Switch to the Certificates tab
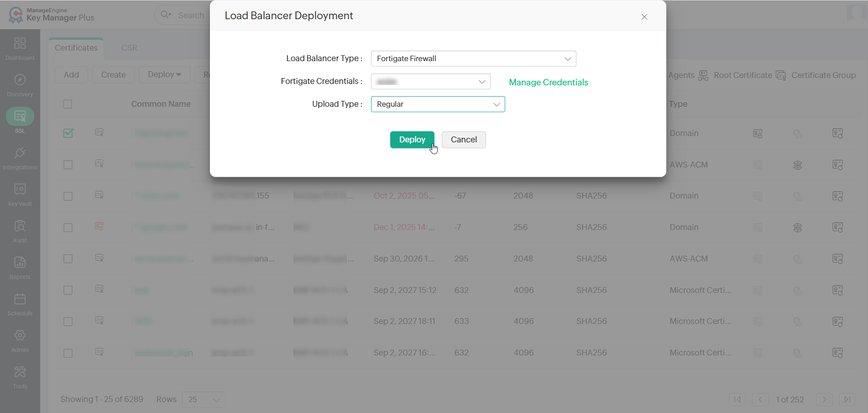Screen dimensions: 868x413 point(76,48)
